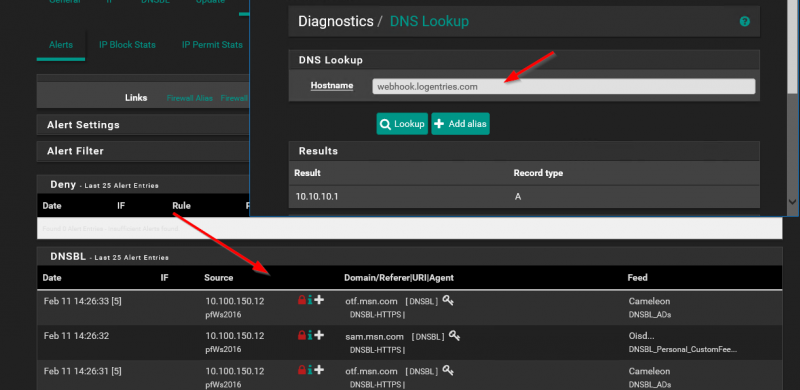Viewport: 800px width, 390px height.
Task: Click the key icon beside otf.msn.com 14:26:33
Action: tap(448, 300)
